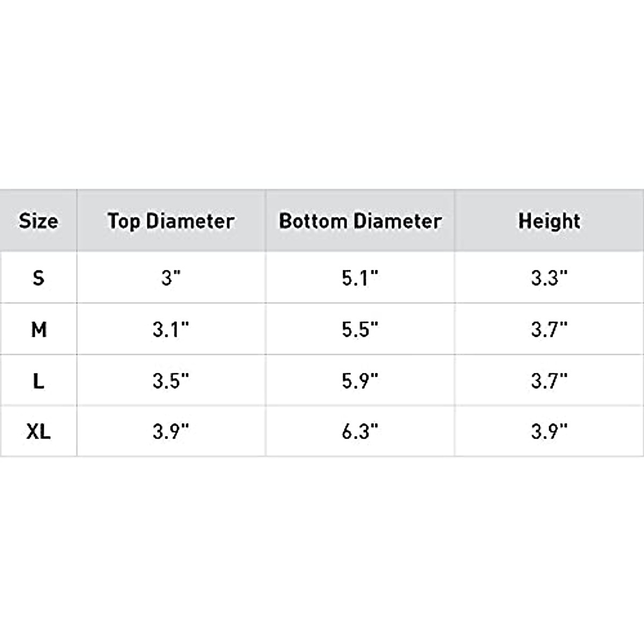Viewport: 644px width, 644px height.
Task: Click the top diameter value for size S
Action: [x=171, y=278]
